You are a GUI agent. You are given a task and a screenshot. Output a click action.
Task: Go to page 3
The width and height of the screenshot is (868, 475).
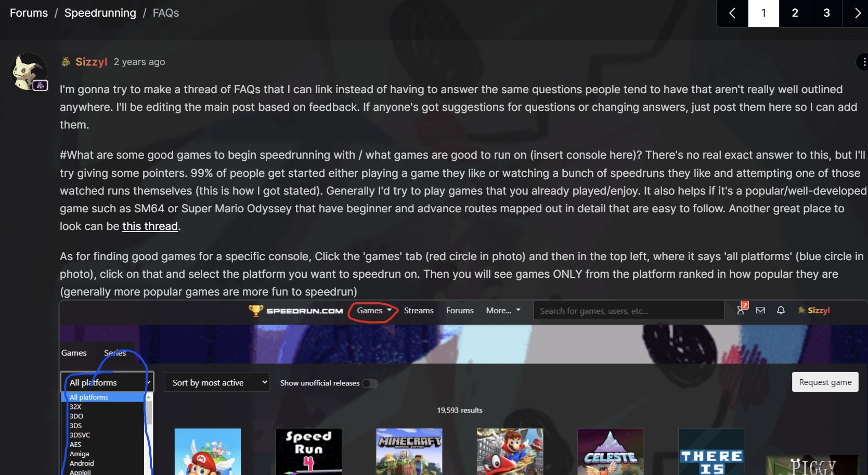point(826,13)
